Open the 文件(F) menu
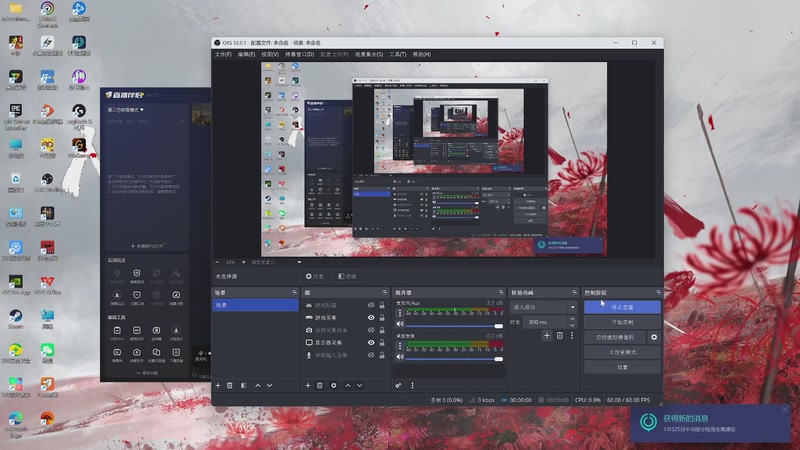This screenshot has height=450, width=800. (223, 54)
